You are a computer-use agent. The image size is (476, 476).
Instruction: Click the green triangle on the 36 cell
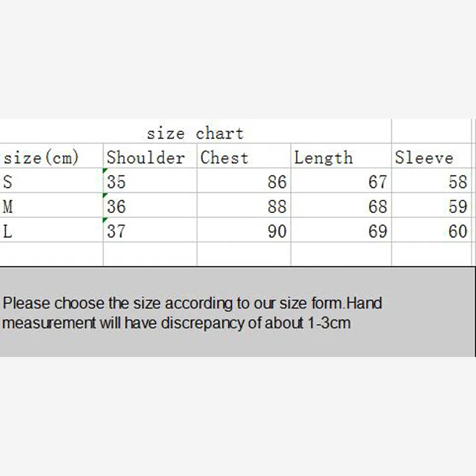click(106, 196)
